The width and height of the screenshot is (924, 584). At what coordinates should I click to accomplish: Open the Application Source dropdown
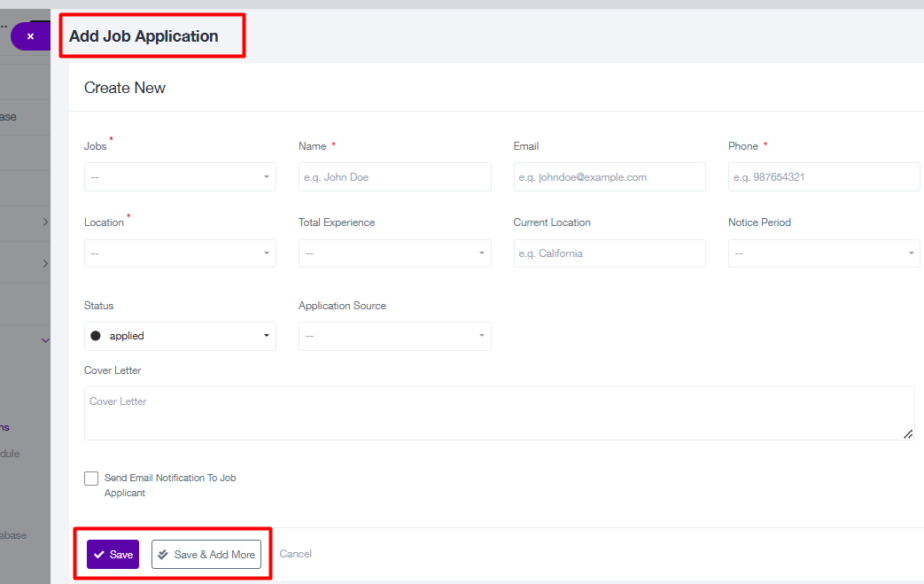(x=395, y=336)
